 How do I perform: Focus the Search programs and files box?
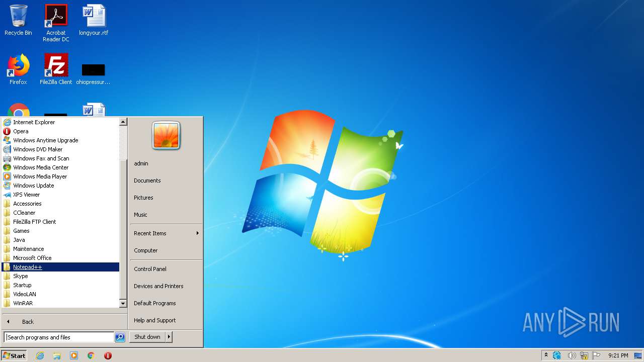[x=59, y=337]
